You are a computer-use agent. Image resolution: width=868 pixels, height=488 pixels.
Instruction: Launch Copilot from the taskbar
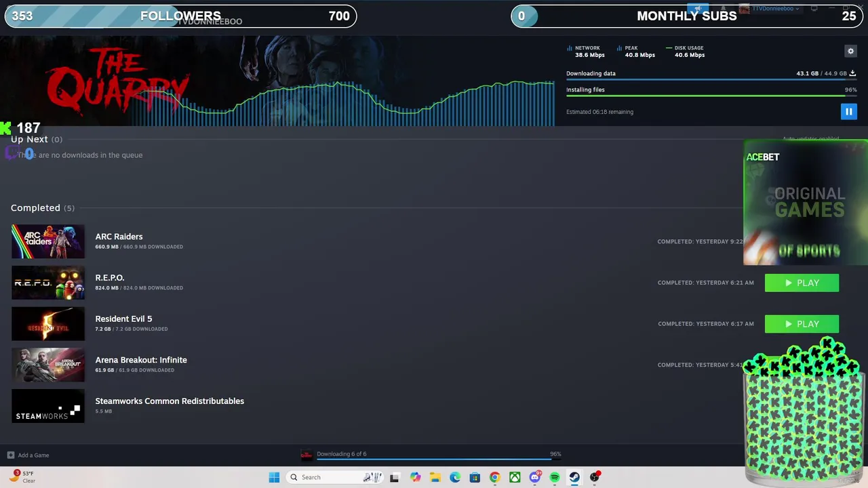click(415, 477)
